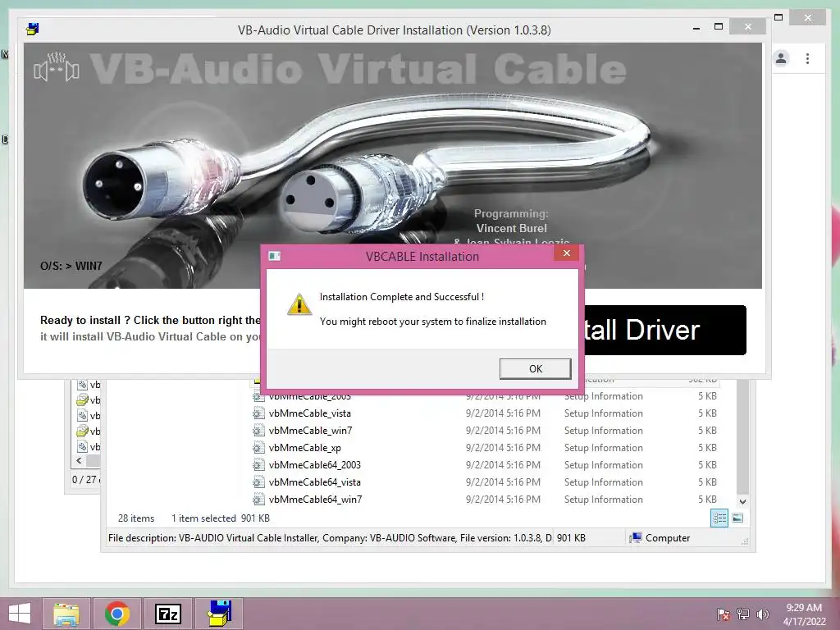Image resolution: width=840 pixels, height=630 pixels.
Task: Click the "1 item selected 901 KB" status text
Action: 220,518
